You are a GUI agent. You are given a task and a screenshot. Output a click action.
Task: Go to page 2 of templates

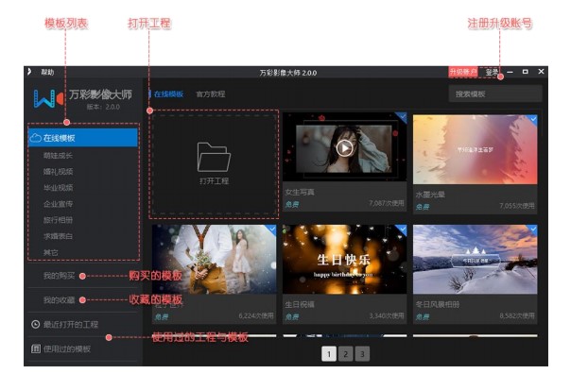point(345,354)
